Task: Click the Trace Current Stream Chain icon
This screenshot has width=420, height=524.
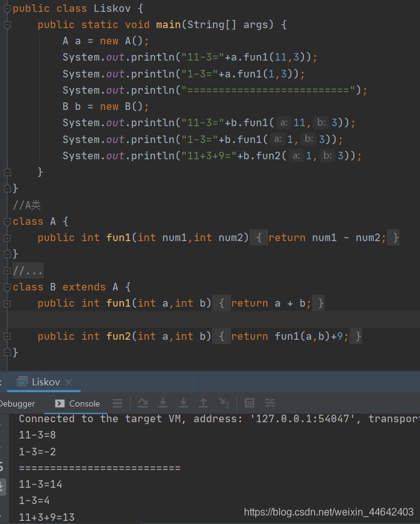Action: click(x=270, y=403)
